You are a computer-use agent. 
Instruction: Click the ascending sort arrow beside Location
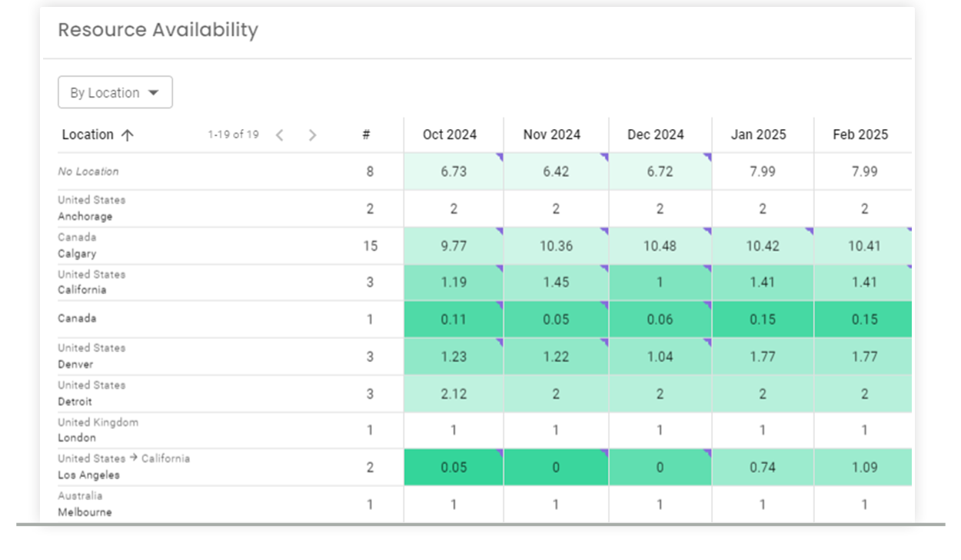coord(128,134)
